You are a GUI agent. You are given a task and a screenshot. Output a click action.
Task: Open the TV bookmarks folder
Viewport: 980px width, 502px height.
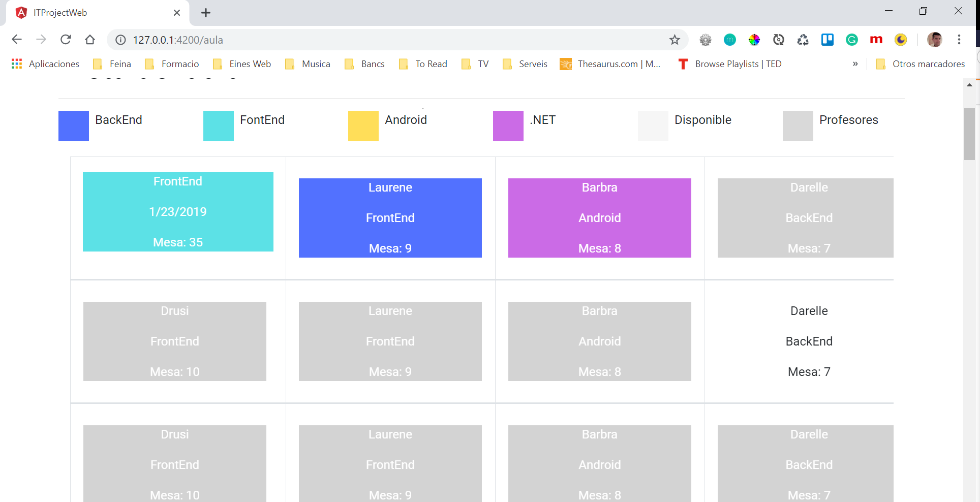click(475, 64)
